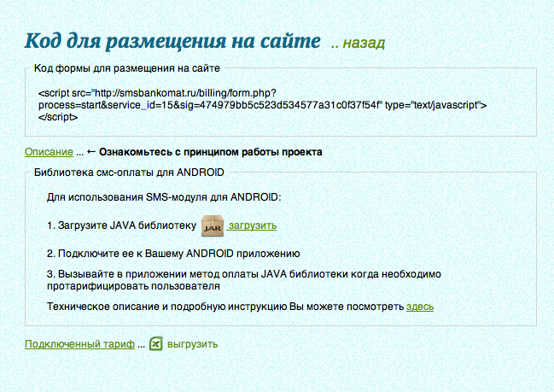Click step 3 text about 'метод оплаты JAVA библиотеки'
This screenshot has width=554, height=392.
(244, 280)
